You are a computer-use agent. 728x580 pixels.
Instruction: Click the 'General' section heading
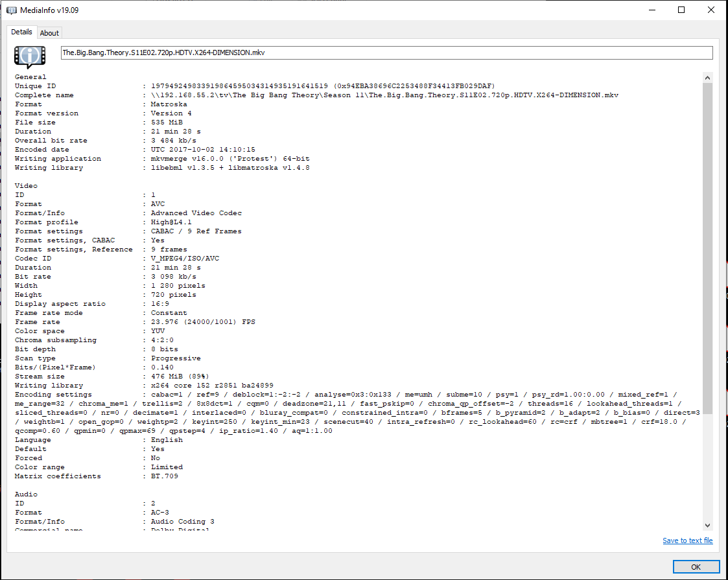point(30,77)
